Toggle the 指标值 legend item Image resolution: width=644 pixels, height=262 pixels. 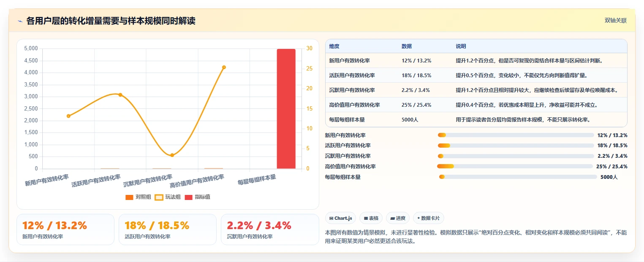pyautogui.click(x=197, y=197)
